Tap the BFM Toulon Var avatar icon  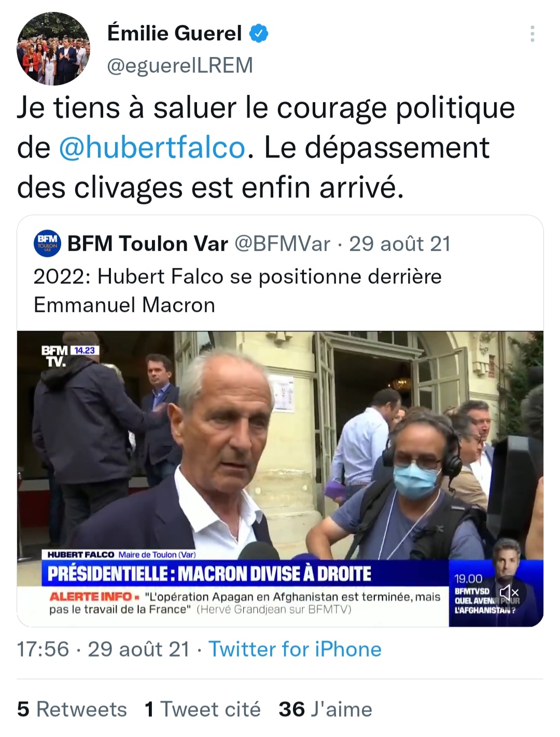point(48,244)
